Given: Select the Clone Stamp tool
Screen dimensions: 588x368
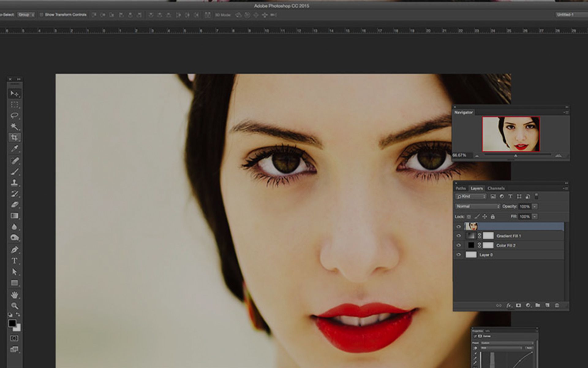Looking at the screenshot, I should coord(14,183).
